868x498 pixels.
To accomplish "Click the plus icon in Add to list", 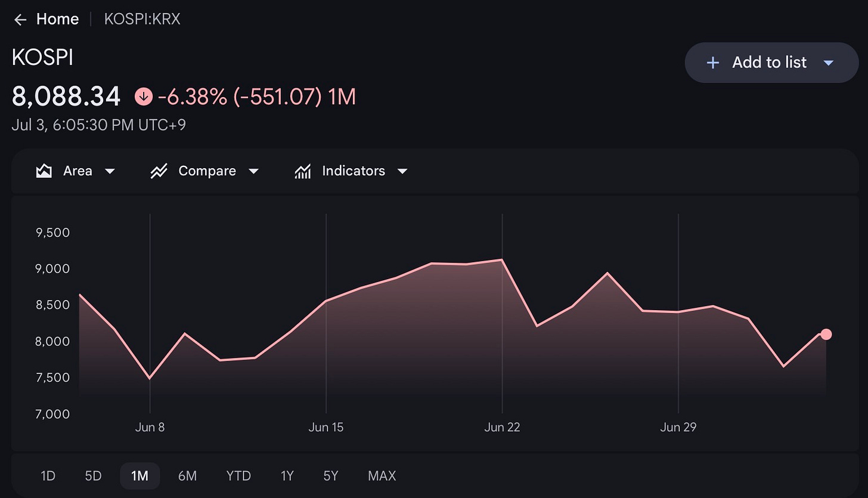I will coord(712,63).
